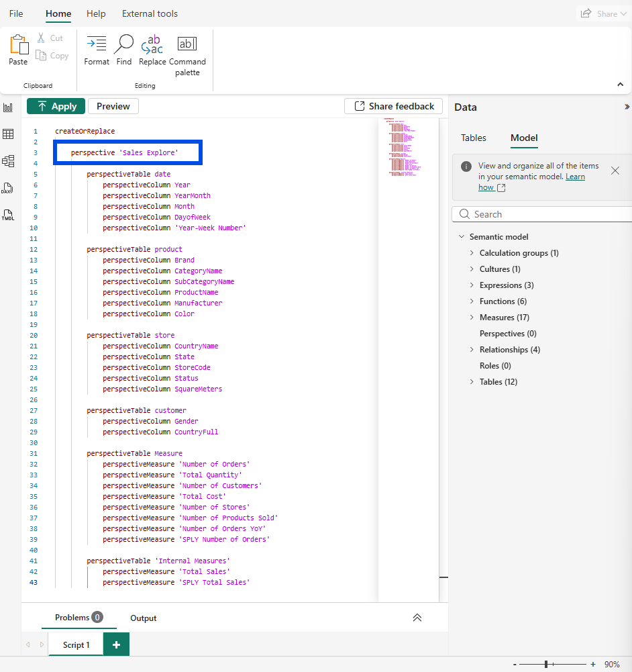Image resolution: width=632 pixels, height=672 pixels.
Task: Expand Expressions (3) node
Action: point(472,285)
